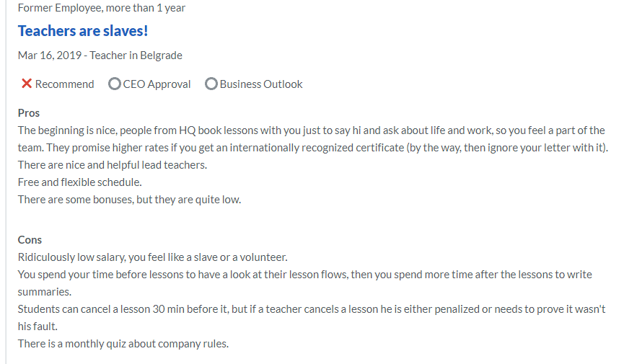Click the "Ridiculously low salary" sentence

(152, 257)
